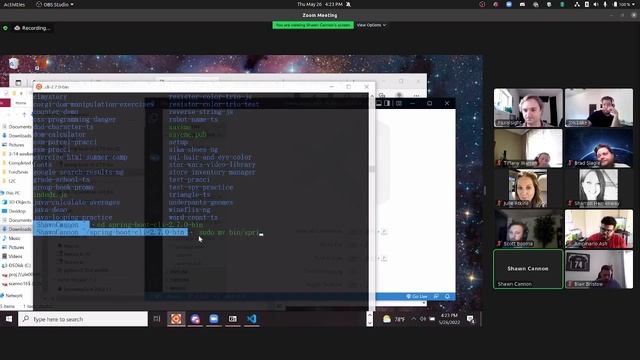Select Scott Boone's video tile

528,229
